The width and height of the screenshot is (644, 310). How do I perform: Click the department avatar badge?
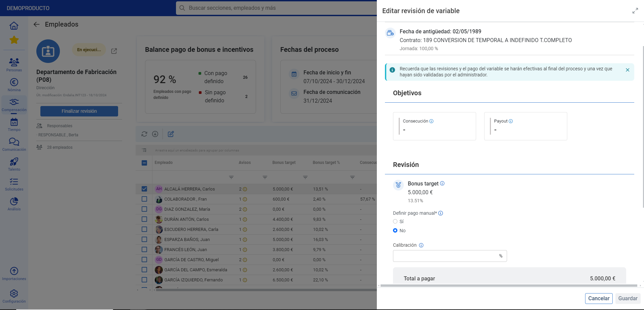(x=48, y=51)
